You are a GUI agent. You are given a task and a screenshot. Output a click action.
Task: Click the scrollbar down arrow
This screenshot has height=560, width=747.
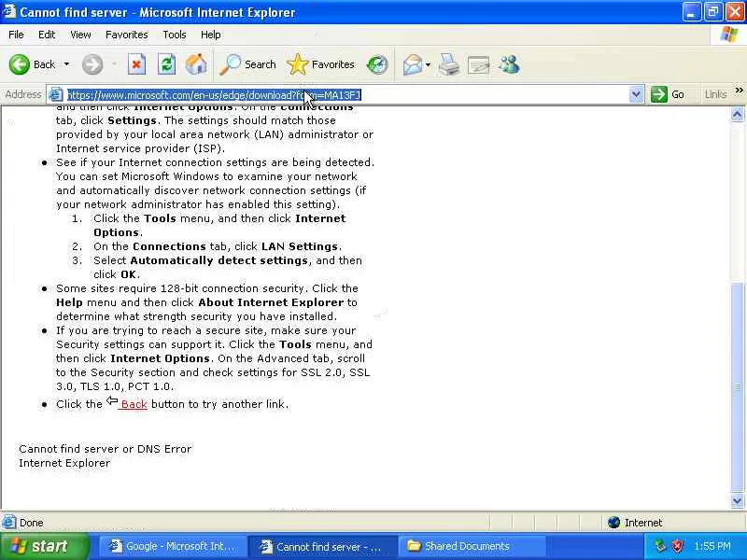tap(738, 501)
